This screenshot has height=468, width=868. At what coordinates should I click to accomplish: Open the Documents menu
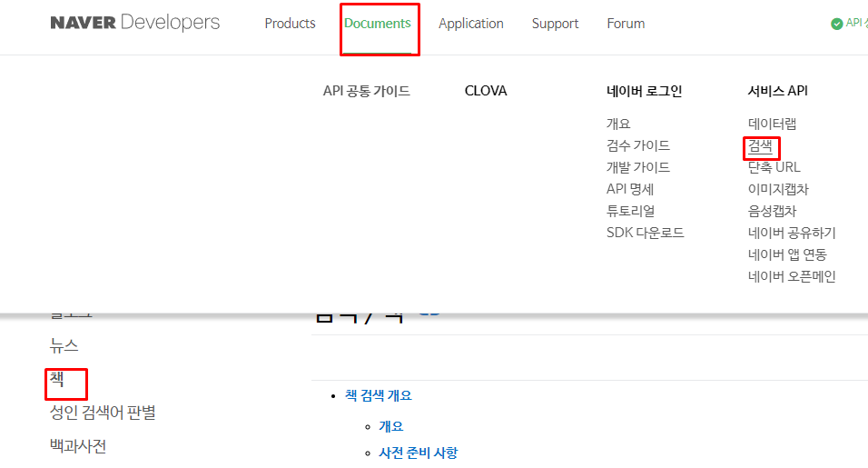click(x=378, y=24)
